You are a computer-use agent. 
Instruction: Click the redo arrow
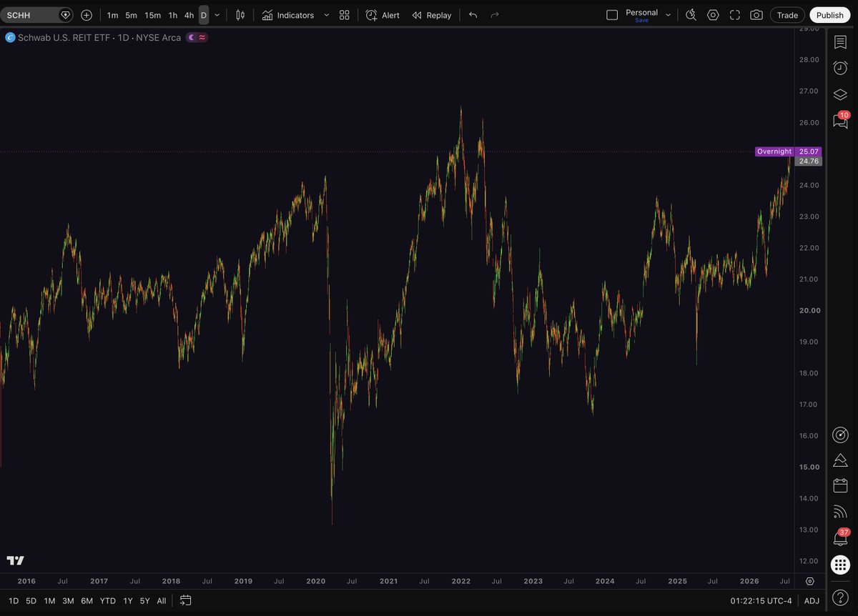coord(495,15)
